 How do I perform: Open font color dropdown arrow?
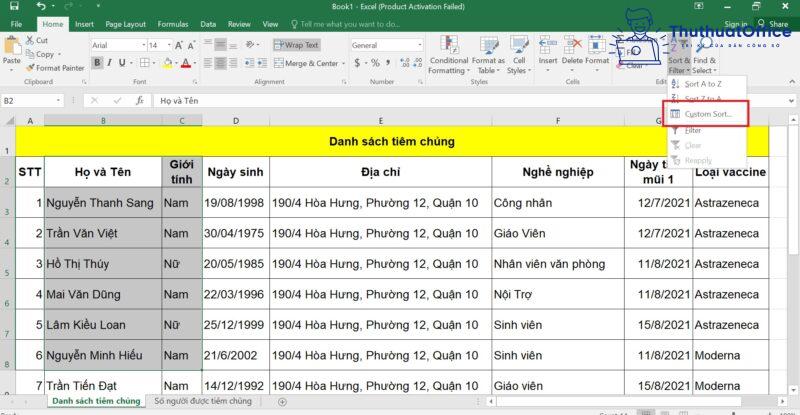click(194, 63)
